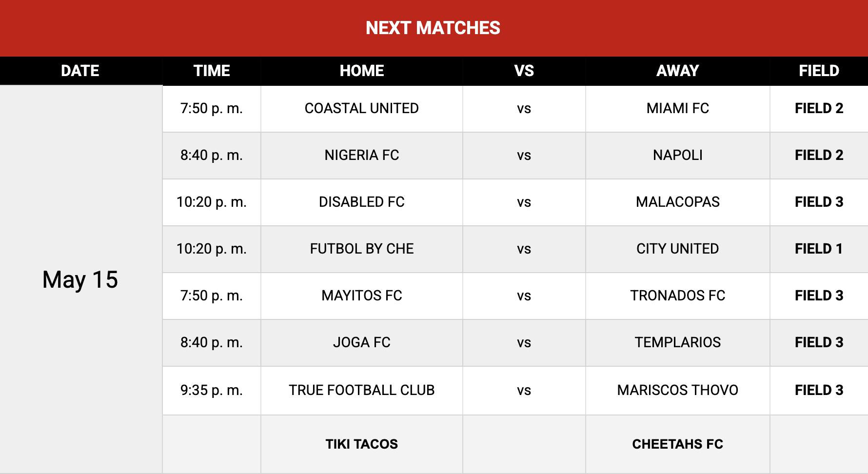The width and height of the screenshot is (868, 474).
Task: Select MALACOPAS away team
Action: click(x=678, y=202)
